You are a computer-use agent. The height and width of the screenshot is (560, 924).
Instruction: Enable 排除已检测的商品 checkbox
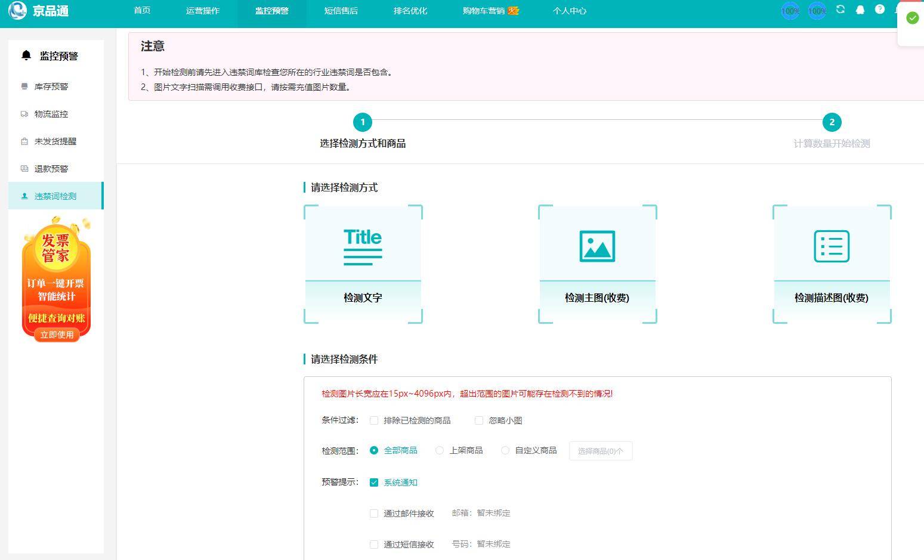tap(374, 420)
